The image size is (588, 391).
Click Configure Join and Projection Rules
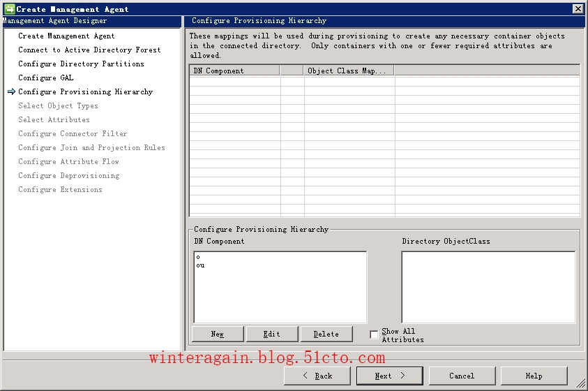pos(91,147)
